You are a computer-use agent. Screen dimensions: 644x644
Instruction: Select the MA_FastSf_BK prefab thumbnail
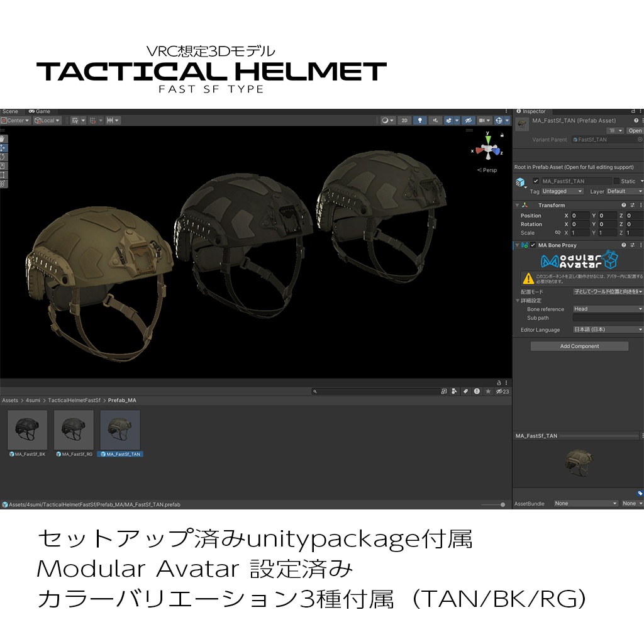27,431
